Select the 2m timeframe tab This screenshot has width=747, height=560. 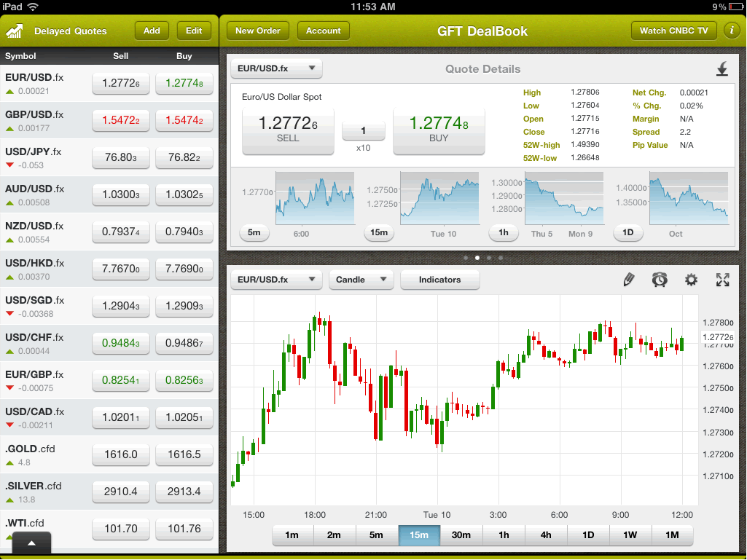pyautogui.click(x=334, y=535)
